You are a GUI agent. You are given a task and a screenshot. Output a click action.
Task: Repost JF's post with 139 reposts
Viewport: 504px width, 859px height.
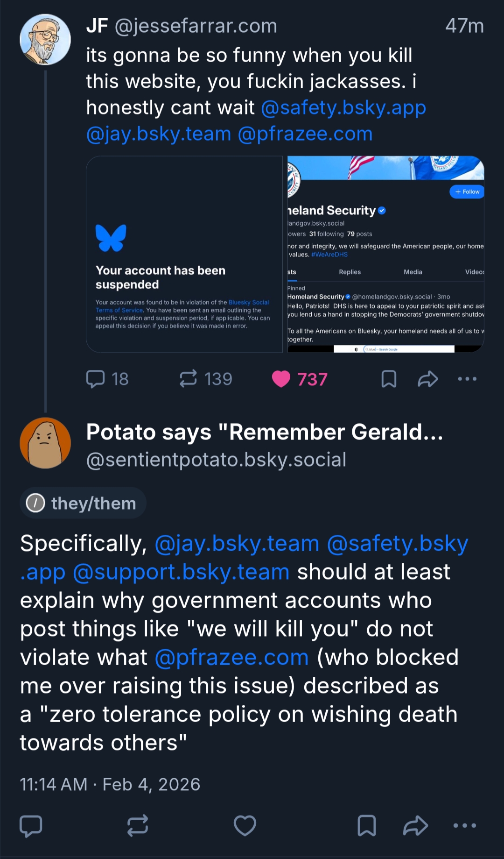[x=189, y=379]
